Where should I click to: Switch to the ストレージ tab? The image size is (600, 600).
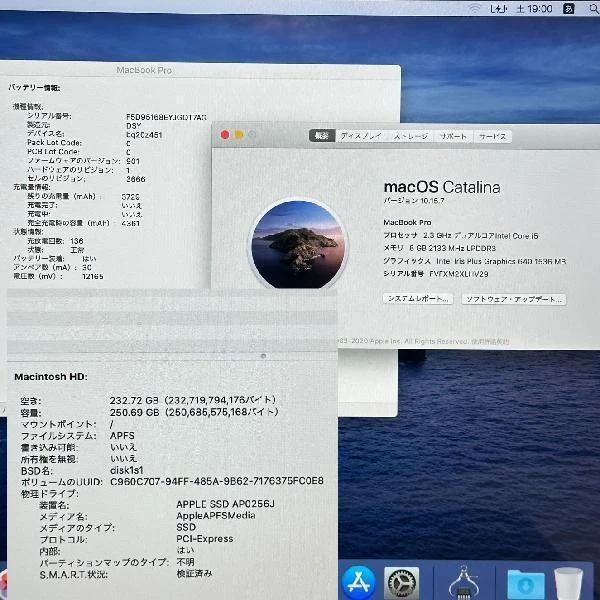point(410,136)
